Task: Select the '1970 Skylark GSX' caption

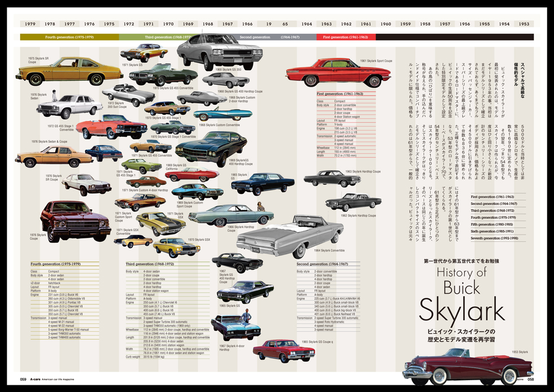Action: [199, 240]
